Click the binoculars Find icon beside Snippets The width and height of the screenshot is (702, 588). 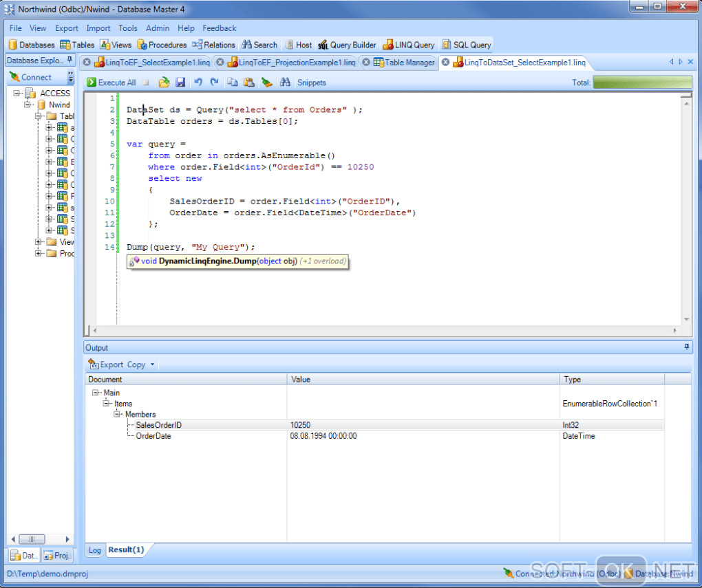pyautogui.click(x=285, y=83)
